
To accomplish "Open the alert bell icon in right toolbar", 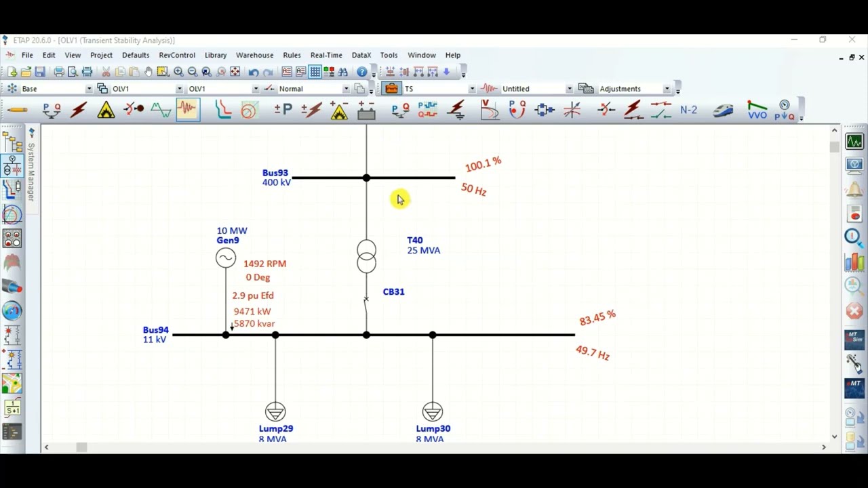I will pyautogui.click(x=854, y=190).
